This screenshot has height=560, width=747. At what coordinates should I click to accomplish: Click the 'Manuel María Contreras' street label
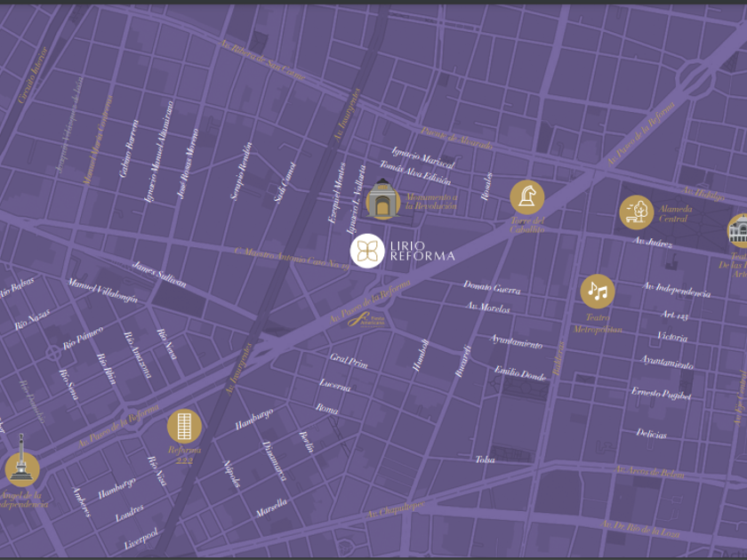(98, 140)
